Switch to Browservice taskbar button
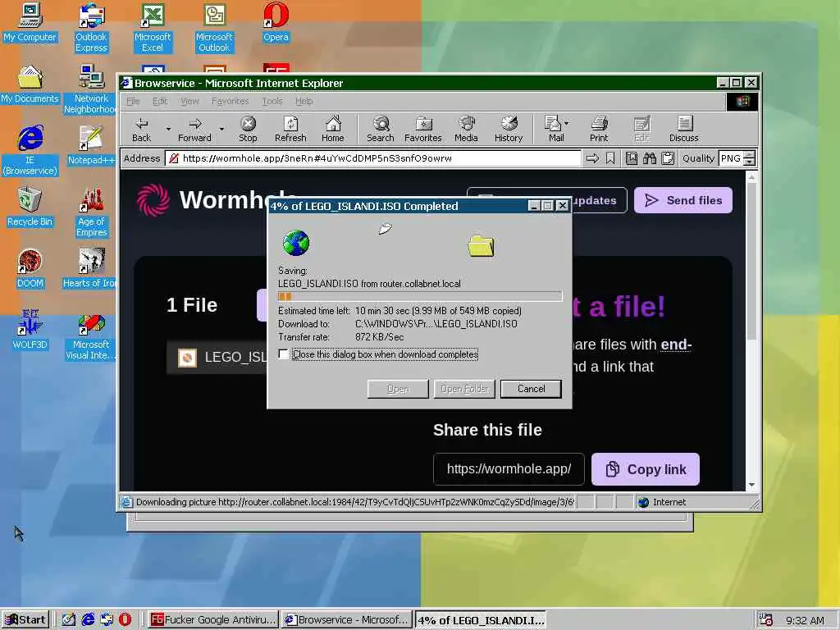 click(347, 620)
